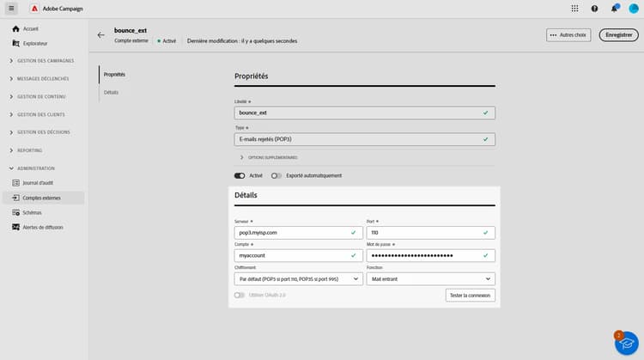Open the notifications bell

pos(614,9)
